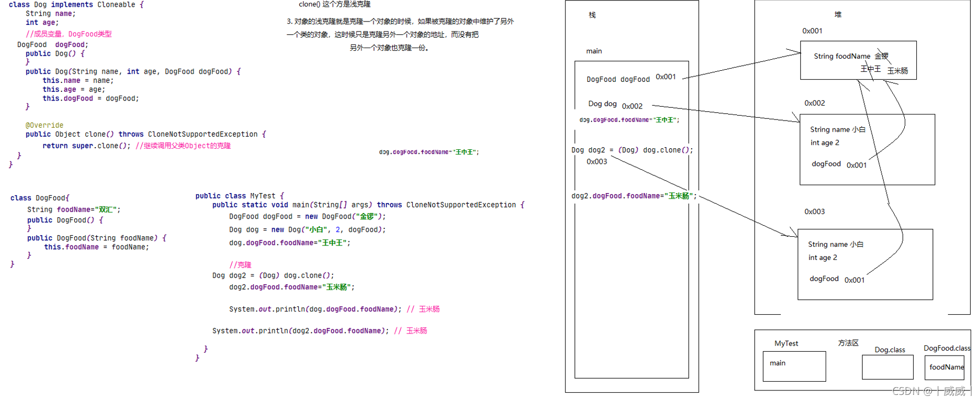Click the '方法区' method area label

(848, 343)
